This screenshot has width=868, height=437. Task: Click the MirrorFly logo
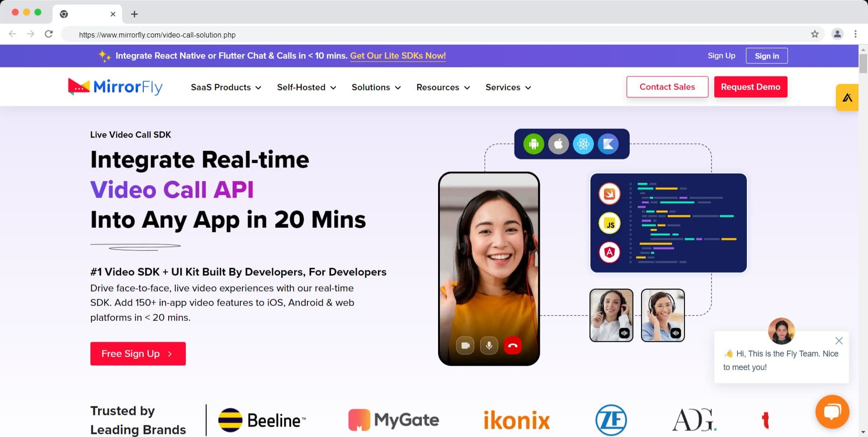115,87
